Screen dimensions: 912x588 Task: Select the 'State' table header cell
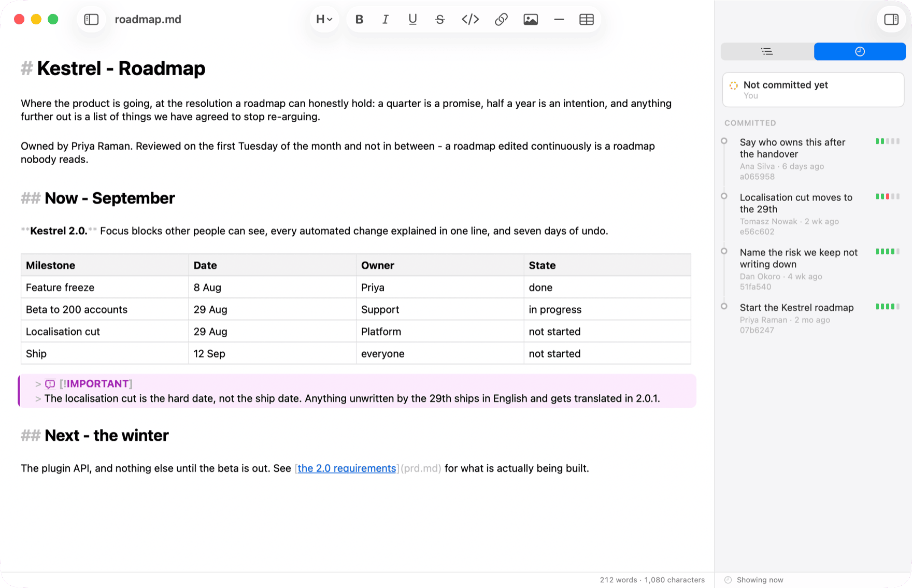[x=607, y=265]
